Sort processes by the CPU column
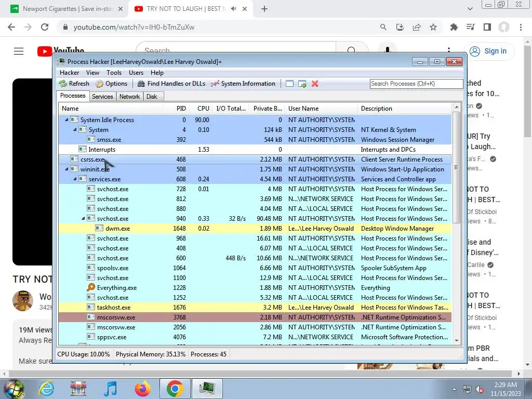This screenshot has height=399, width=532. point(201,109)
